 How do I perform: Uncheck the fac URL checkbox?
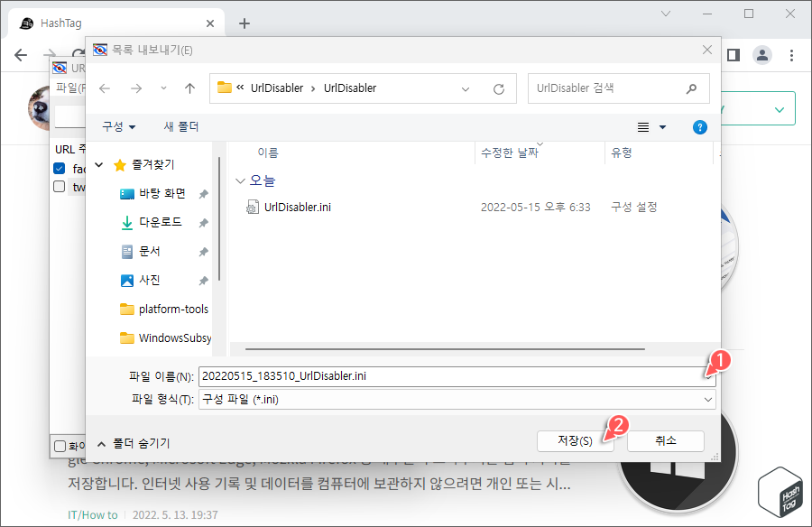60,168
